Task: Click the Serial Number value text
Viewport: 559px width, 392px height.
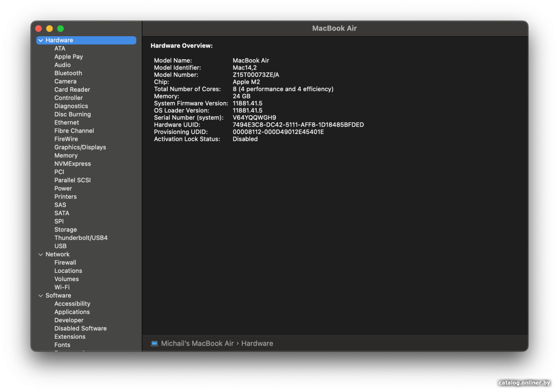Action: click(x=254, y=118)
